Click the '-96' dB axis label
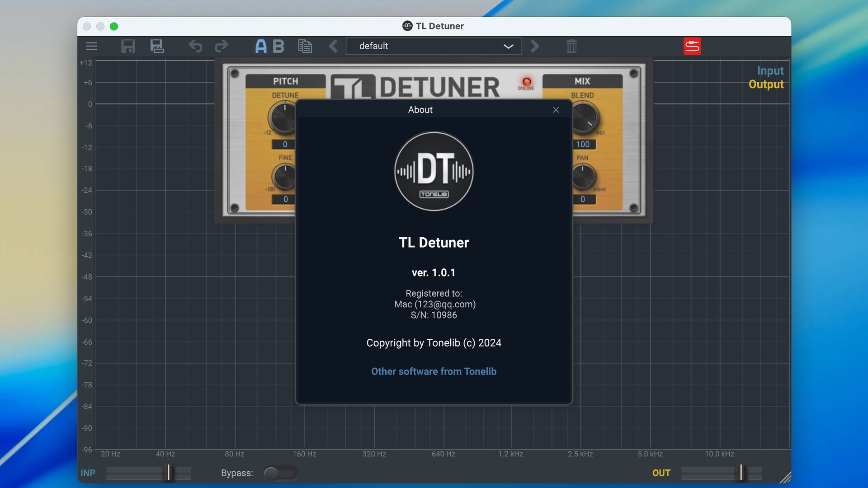The height and width of the screenshot is (488, 868). pos(87,450)
